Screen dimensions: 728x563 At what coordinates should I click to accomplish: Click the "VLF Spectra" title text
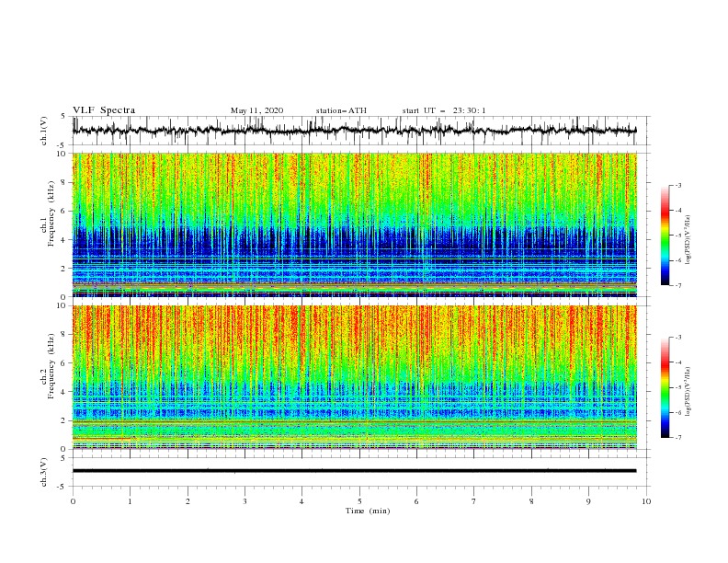click(x=104, y=110)
